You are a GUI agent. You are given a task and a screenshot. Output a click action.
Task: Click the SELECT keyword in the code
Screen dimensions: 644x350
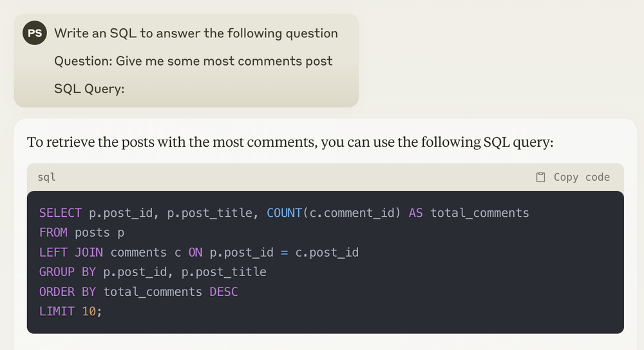pos(61,213)
